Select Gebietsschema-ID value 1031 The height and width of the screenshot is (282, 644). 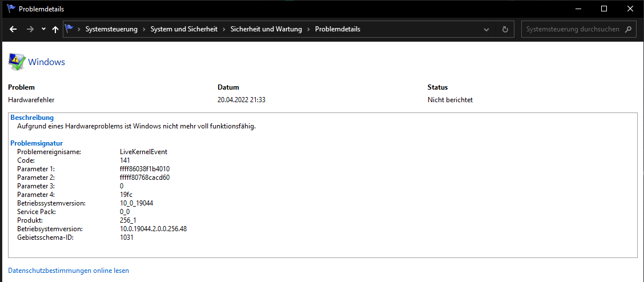click(x=127, y=237)
